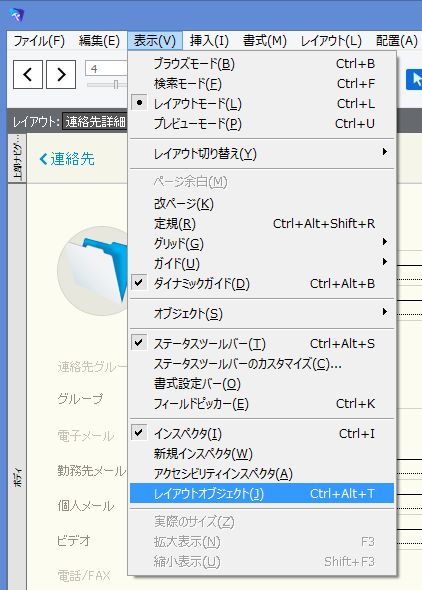Click the 上部ナビゲーション part label

17,158
